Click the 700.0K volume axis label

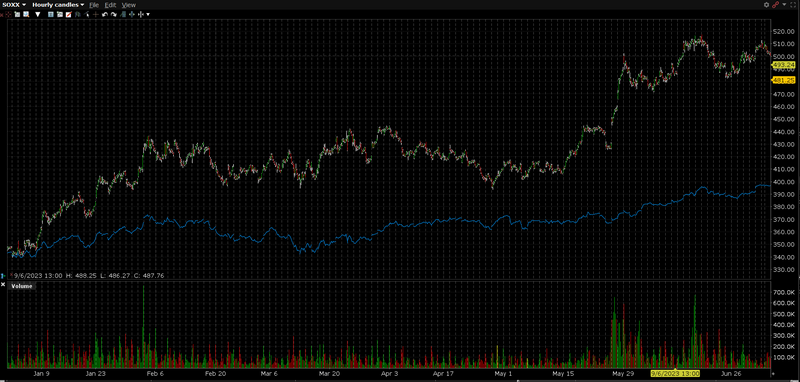[x=784, y=293]
